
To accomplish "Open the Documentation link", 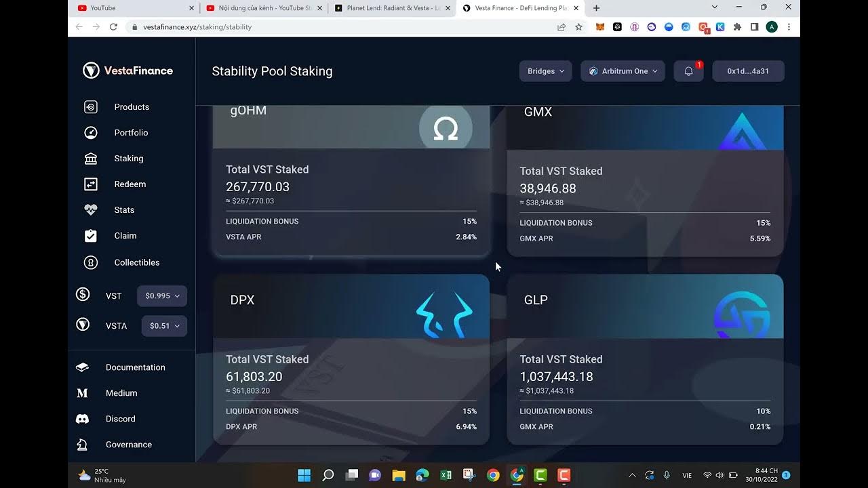I will [136, 367].
